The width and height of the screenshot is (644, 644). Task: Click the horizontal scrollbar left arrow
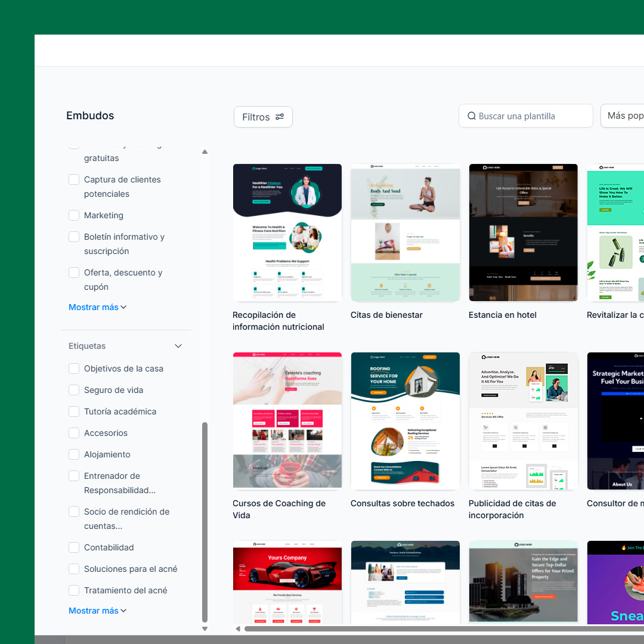pos(238,629)
